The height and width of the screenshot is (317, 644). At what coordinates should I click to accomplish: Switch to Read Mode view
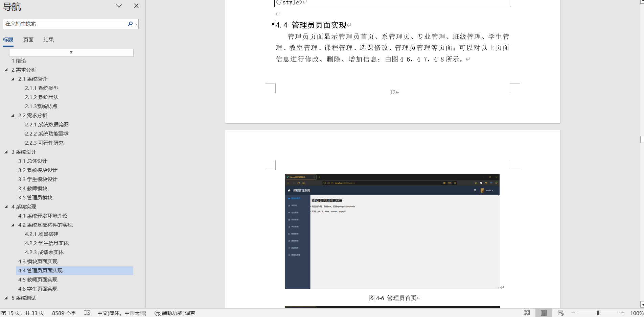click(527, 313)
